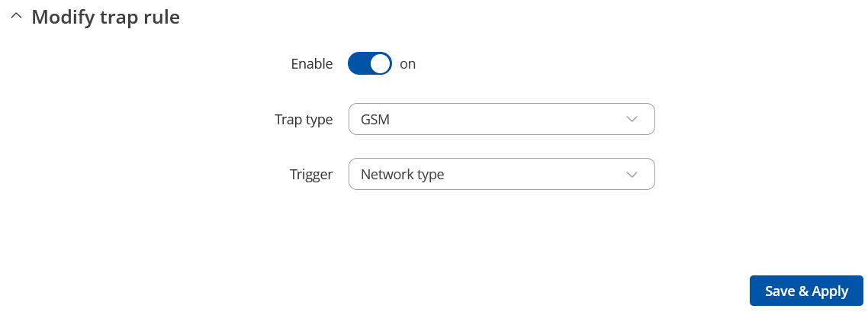The image size is (868, 312).
Task: Collapse the Modify trap rule section chevron
Action: (x=17, y=18)
